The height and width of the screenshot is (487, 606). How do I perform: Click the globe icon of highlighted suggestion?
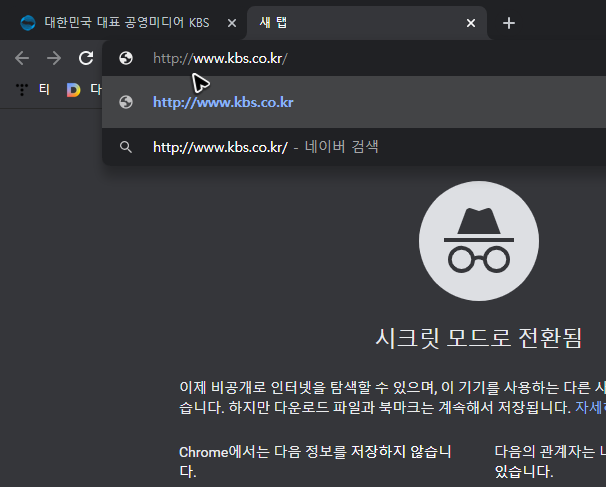pos(126,102)
